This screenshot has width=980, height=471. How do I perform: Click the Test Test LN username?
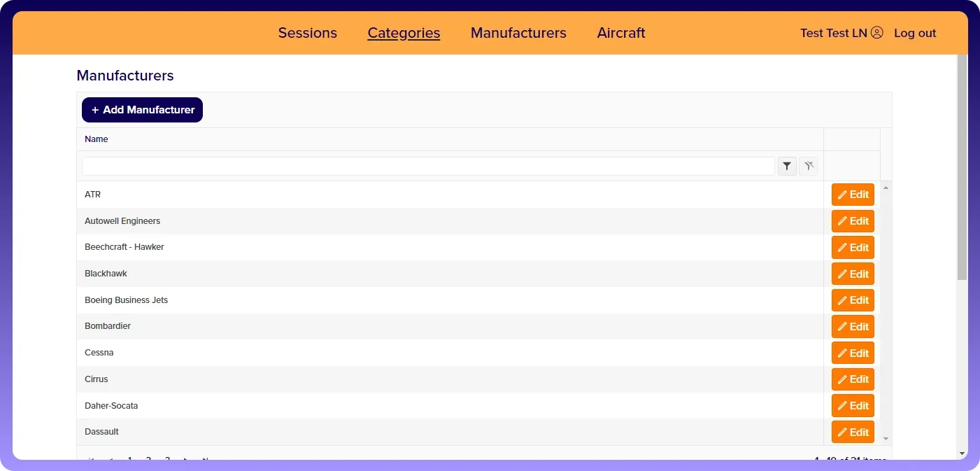point(834,33)
